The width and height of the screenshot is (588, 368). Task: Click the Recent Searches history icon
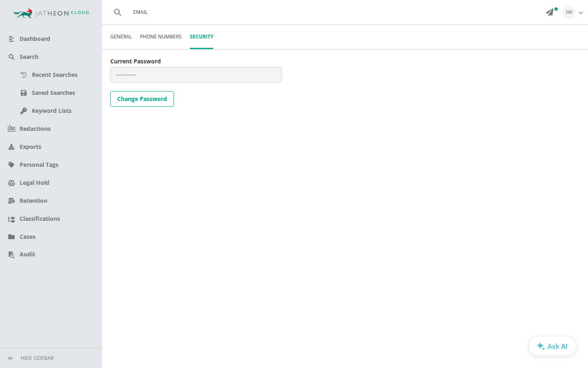point(24,75)
